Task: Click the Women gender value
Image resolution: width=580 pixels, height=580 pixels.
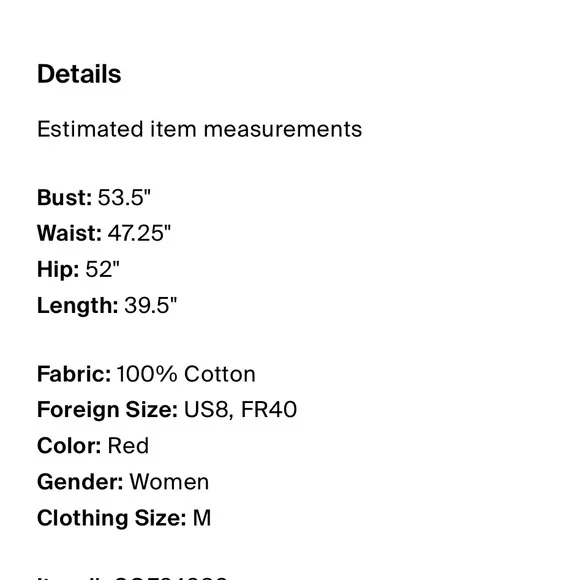Action: 169,482
